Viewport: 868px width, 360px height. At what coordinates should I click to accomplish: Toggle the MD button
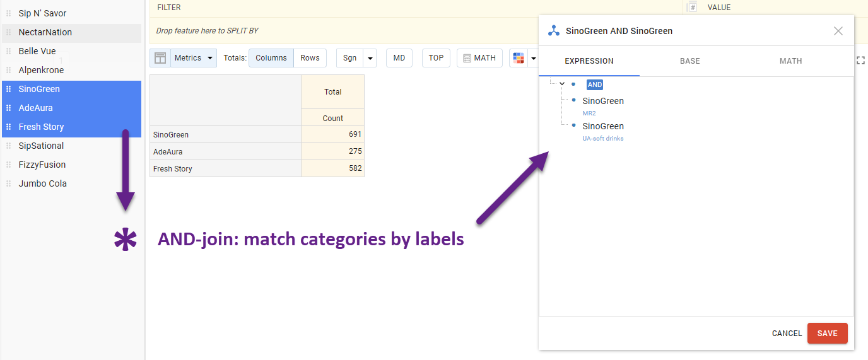(x=399, y=58)
